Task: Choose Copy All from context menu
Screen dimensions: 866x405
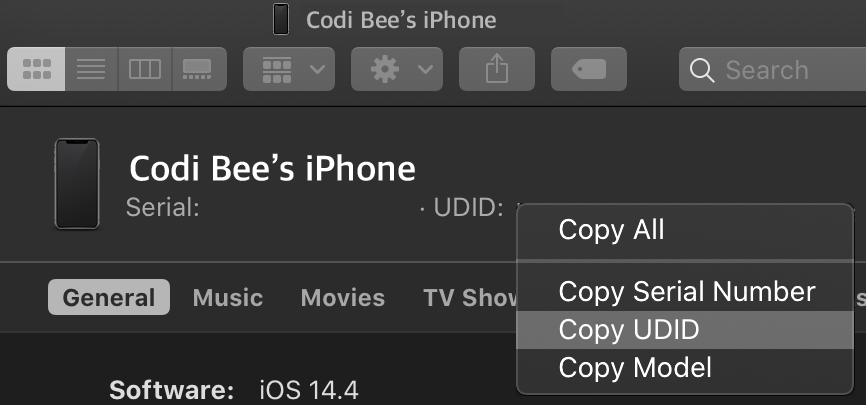Action: 611,230
